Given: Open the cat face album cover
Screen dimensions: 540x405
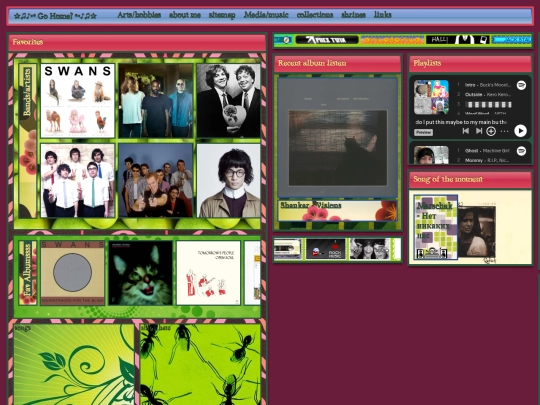Looking at the screenshot, I should (141, 273).
